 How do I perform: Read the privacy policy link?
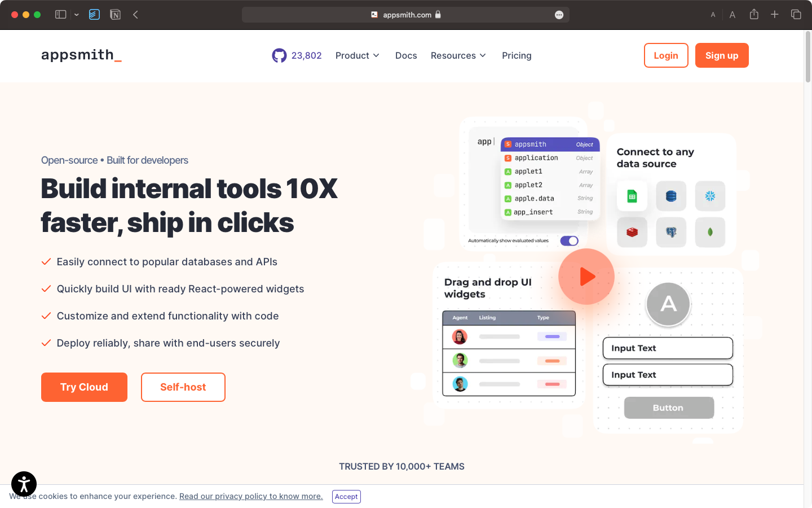click(251, 496)
